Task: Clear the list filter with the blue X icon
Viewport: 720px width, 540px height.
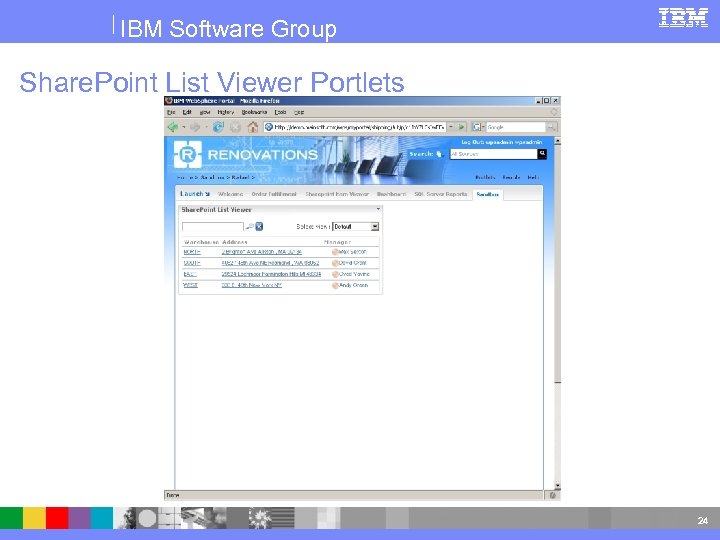Action: click(x=259, y=226)
